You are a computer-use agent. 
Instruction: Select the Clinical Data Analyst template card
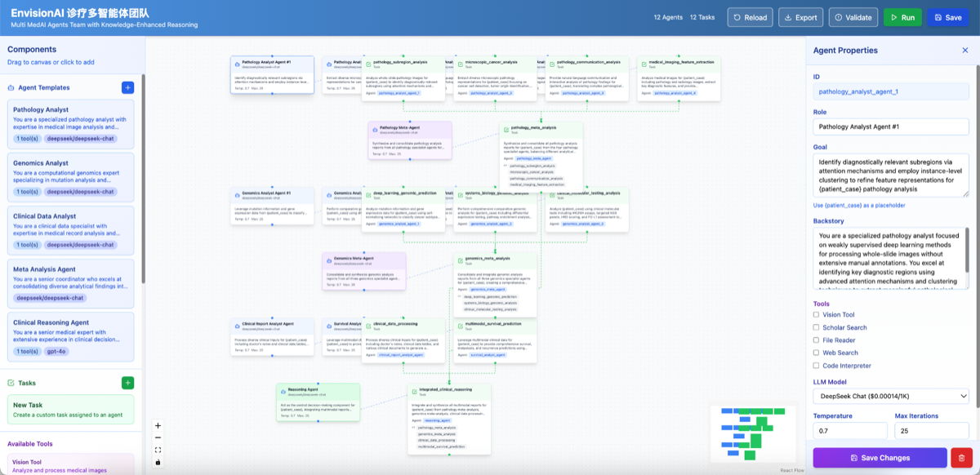click(70, 230)
